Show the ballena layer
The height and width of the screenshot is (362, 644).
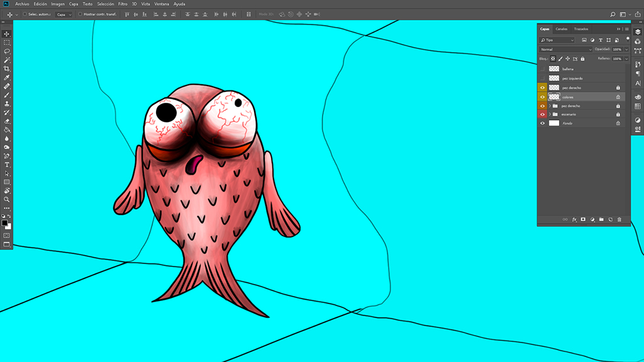point(542,69)
